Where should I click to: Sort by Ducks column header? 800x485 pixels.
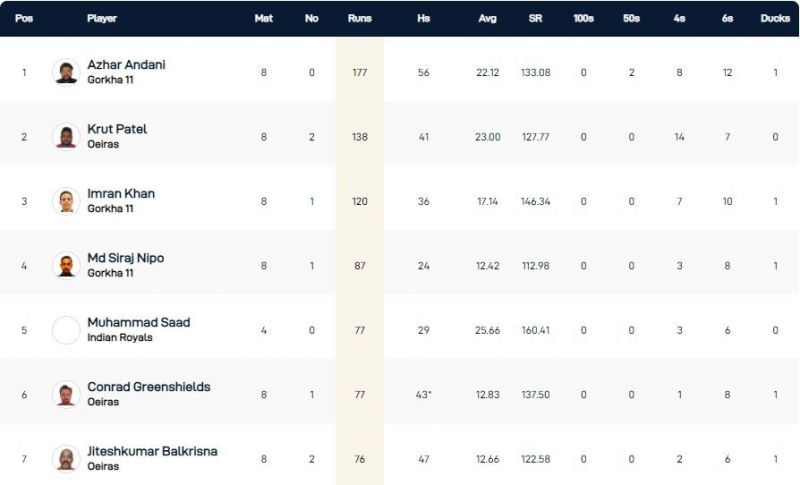pyautogui.click(x=775, y=18)
